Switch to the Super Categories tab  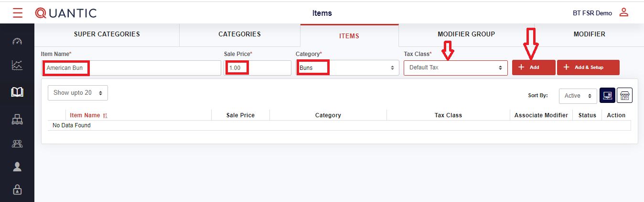107,34
